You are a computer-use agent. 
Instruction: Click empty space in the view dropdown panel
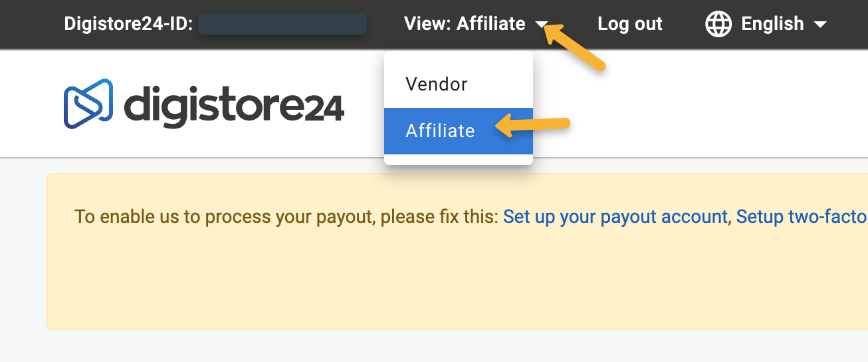[x=459, y=160]
